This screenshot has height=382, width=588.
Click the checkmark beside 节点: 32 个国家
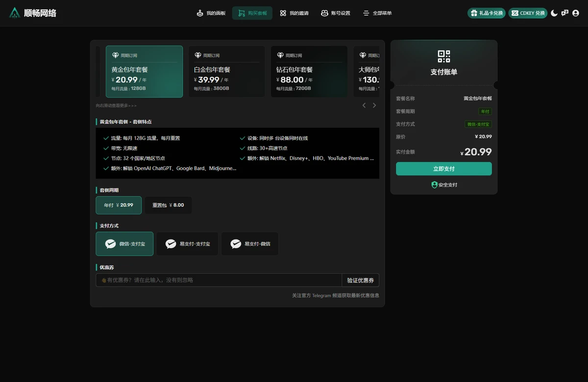[x=106, y=158]
